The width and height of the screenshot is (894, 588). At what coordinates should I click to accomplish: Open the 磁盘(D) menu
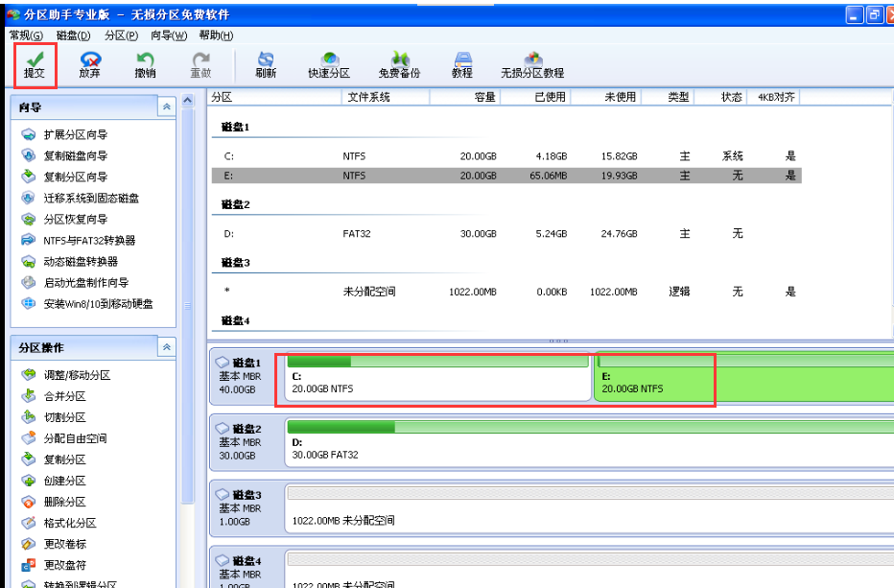(x=74, y=35)
